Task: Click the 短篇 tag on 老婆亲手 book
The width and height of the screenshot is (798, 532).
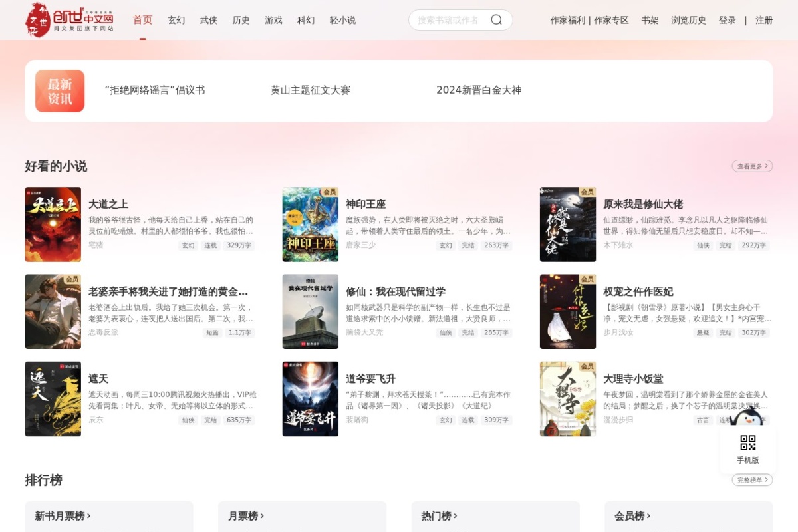Action: [x=212, y=333]
